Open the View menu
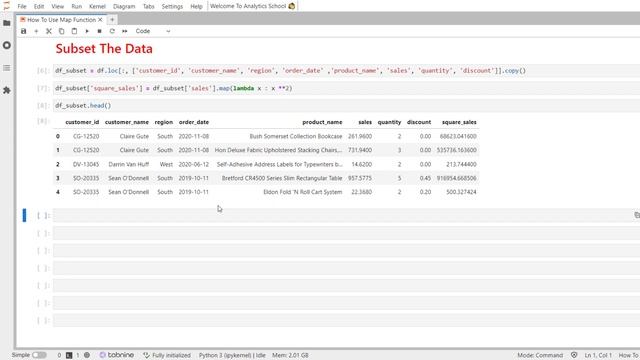Viewport: 640px width, 360px height. (x=58, y=6)
